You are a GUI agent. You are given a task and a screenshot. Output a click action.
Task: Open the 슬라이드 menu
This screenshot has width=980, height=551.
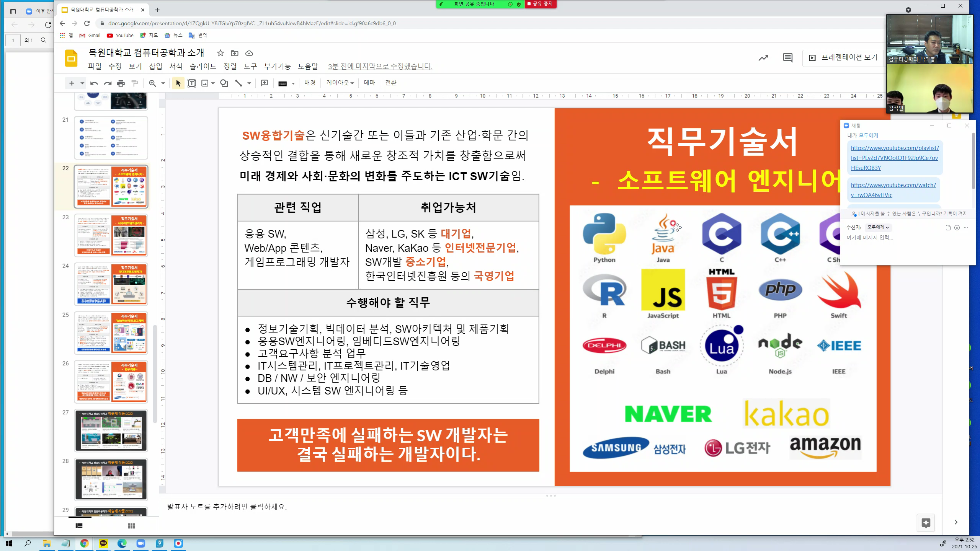(x=203, y=66)
